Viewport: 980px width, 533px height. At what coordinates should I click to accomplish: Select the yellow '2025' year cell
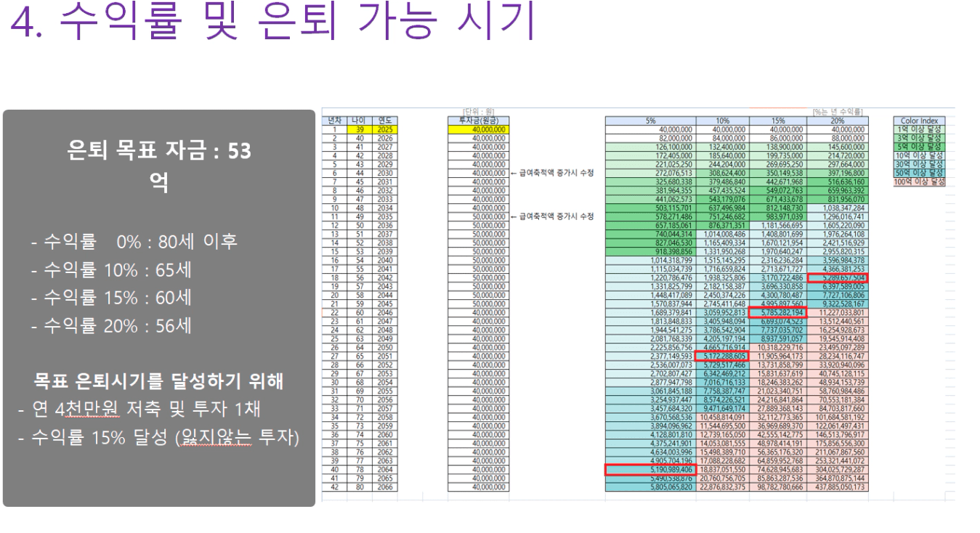385,129
